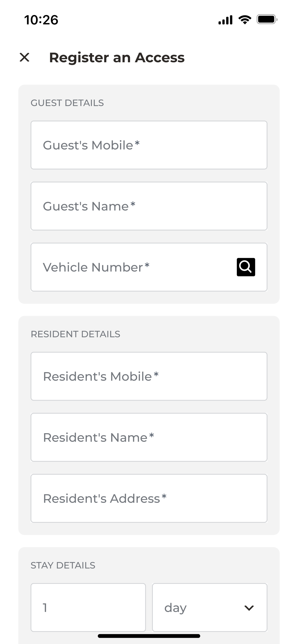
Task: Tap the battery indicator icon
Action: tap(267, 19)
